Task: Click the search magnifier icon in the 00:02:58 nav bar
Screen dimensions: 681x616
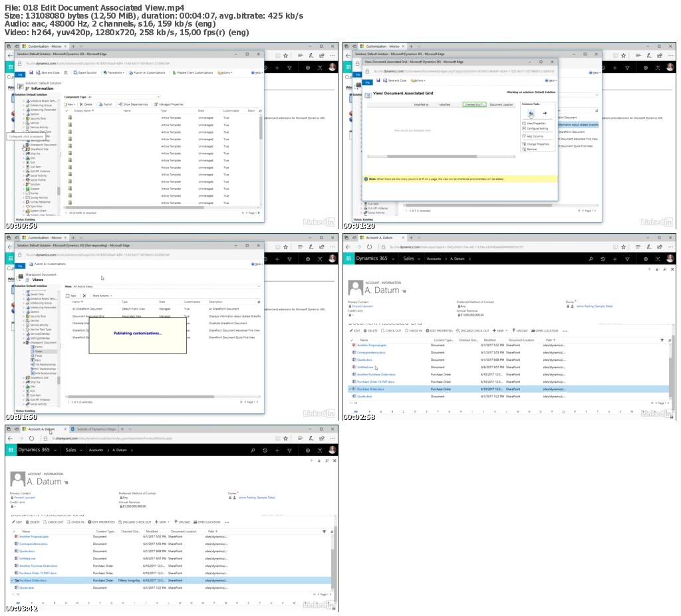Action: click(x=591, y=258)
